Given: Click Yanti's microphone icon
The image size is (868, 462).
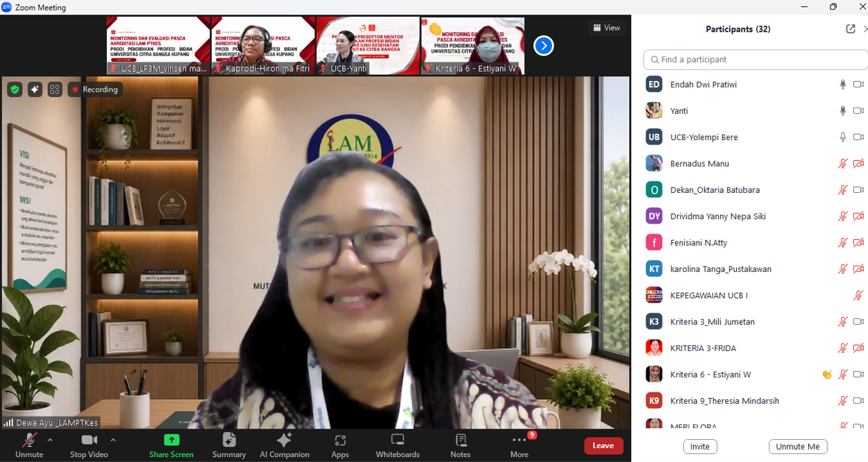Looking at the screenshot, I should (842, 111).
